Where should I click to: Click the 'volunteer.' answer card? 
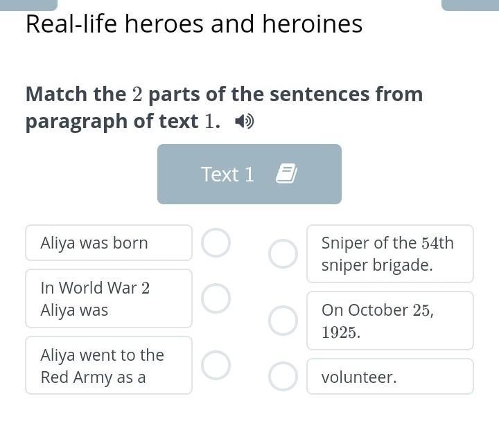390,376
